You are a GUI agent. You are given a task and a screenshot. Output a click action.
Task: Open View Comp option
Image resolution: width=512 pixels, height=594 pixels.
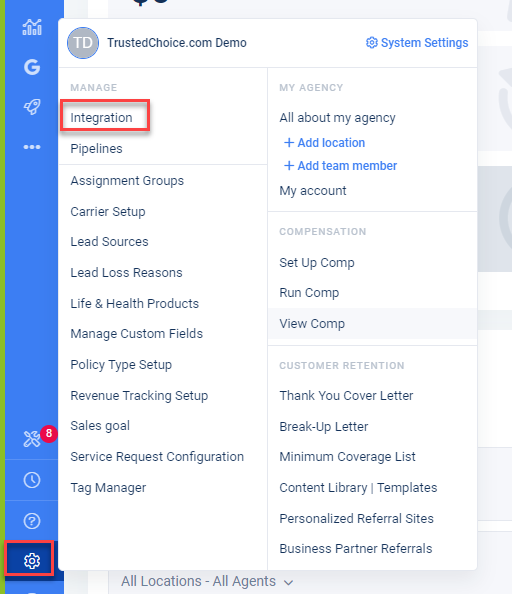(312, 324)
